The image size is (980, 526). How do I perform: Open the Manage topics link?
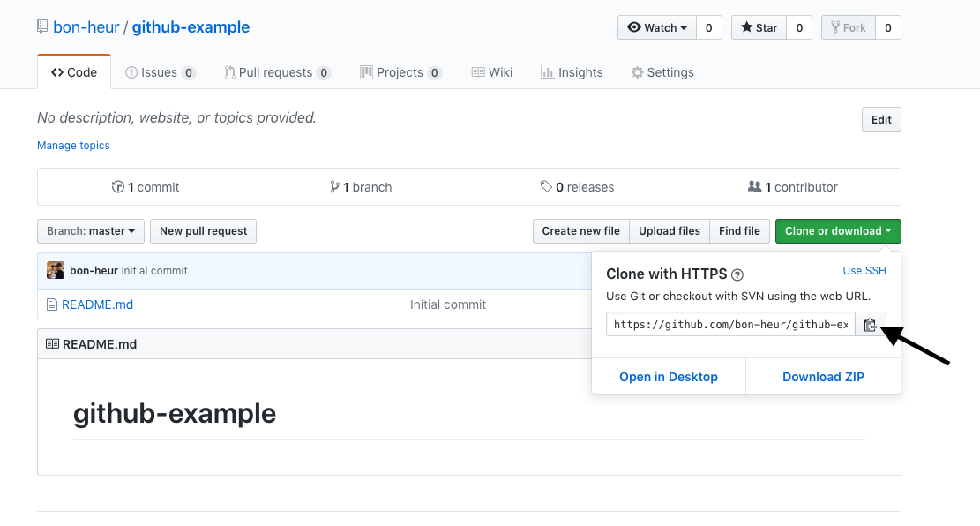coord(73,145)
